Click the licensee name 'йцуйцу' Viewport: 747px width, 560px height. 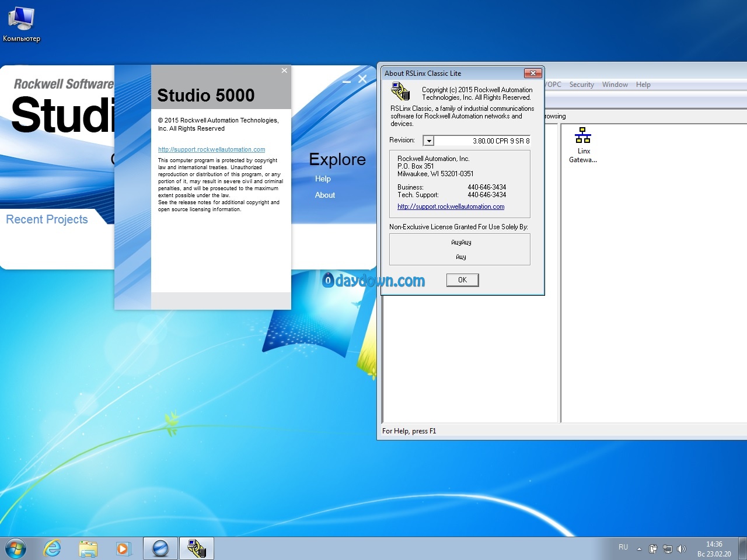[x=461, y=242]
